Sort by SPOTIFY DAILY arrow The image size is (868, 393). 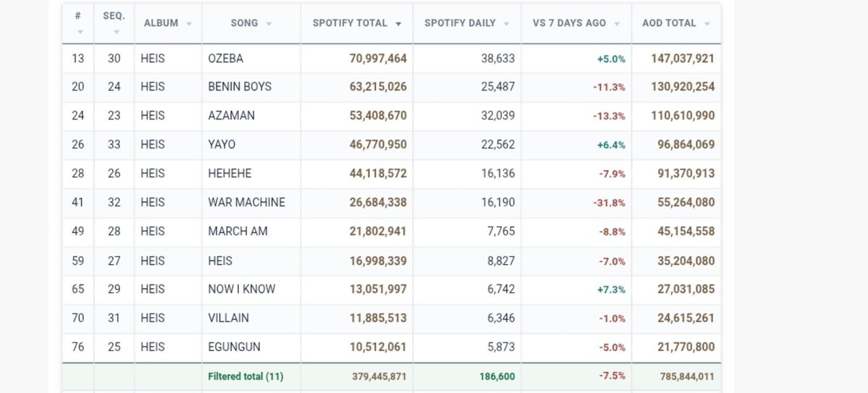click(507, 24)
